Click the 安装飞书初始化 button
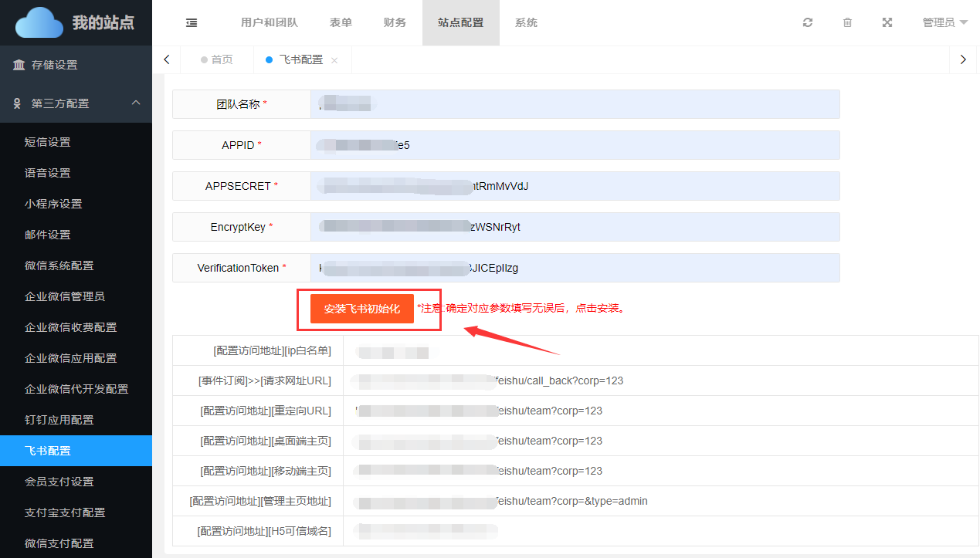Viewport: 980px width, 558px height. [362, 309]
